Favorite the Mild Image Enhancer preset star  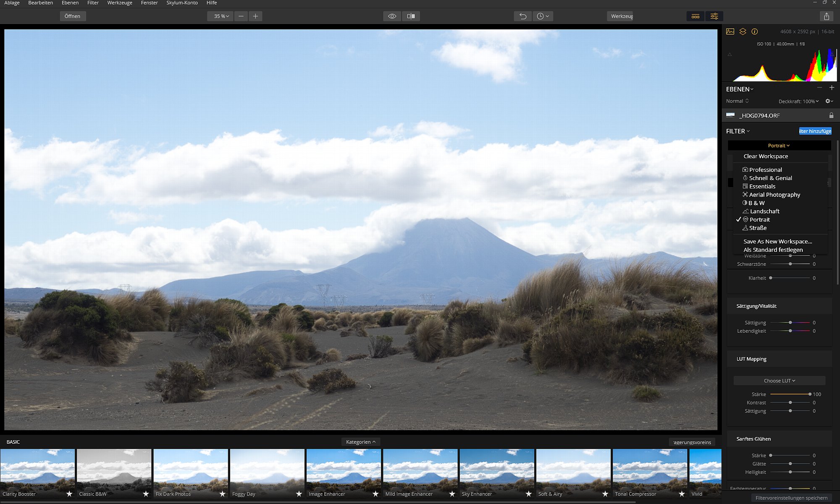452,494
